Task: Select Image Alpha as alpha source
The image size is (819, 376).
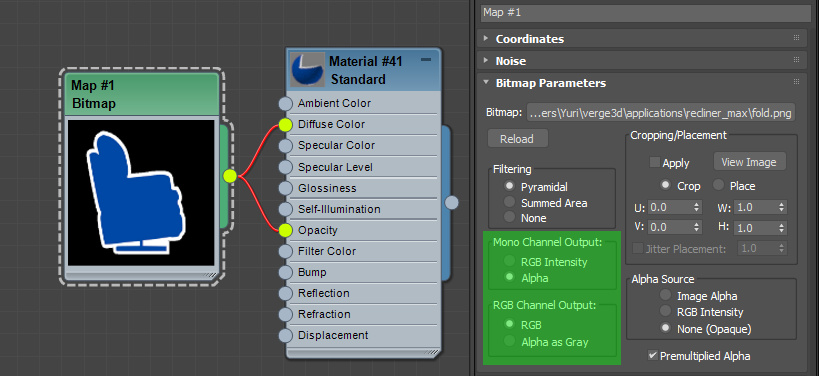Action: point(665,295)
